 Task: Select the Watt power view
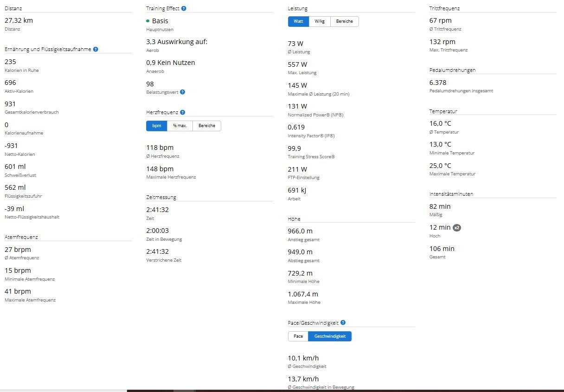coord(298,21)
